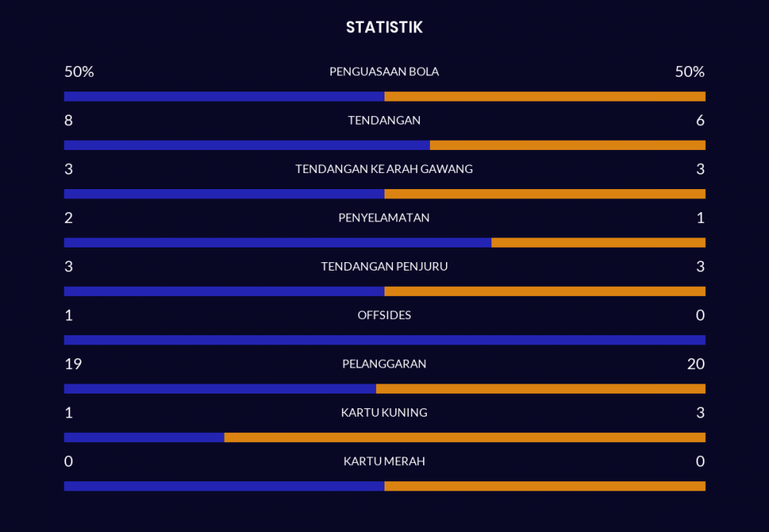This screenshot has width=769, height=532.
Task: Select the PELANGGARAN label
Action: click(384, 364)
